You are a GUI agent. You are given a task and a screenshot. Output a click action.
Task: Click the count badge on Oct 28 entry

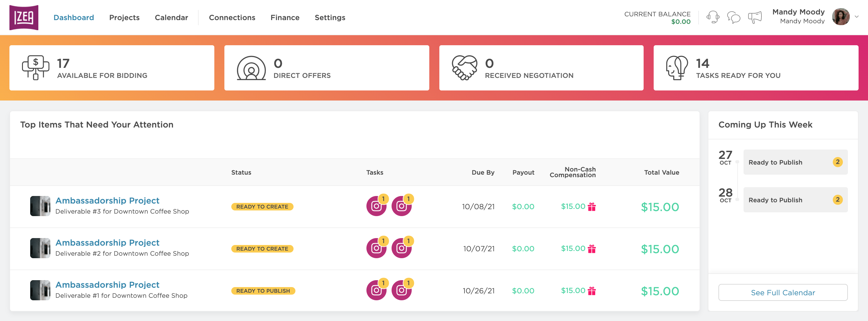point(837,200)
